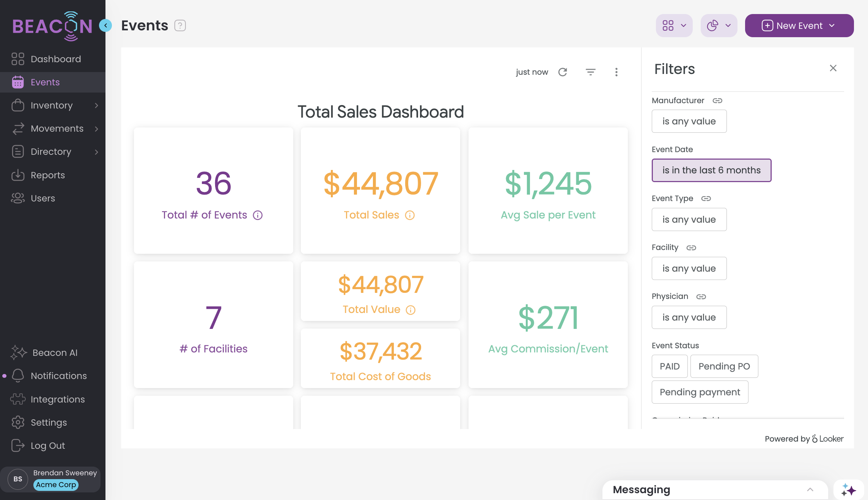Viewport: 868px width, 500px height.
Task: Toggle the Pending PO status filter
Action: [724, 366]
